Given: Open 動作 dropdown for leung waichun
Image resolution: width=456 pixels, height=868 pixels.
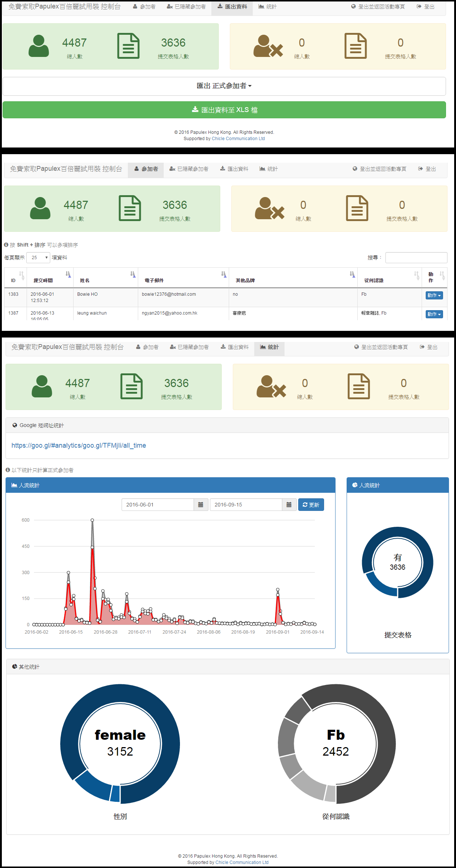Looking at the screenshot, I should (434, 314).
